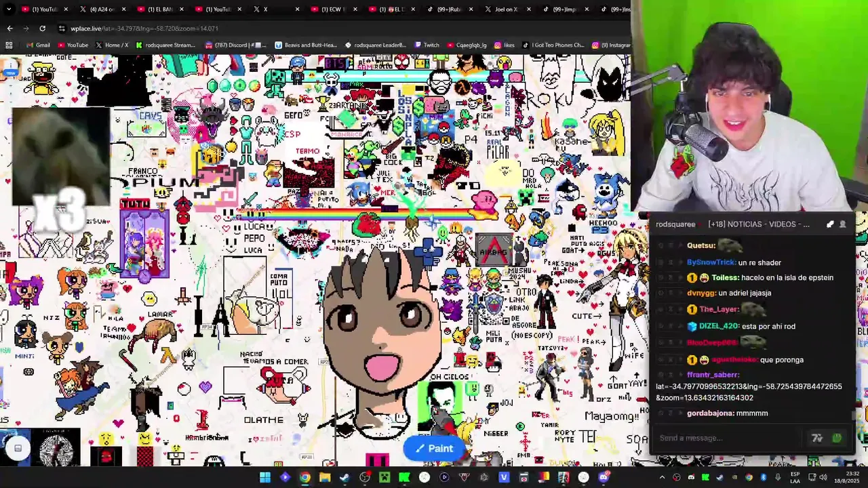Click the browser forward arrow
This screenshot has height=488, width=868.
(26, 28)
